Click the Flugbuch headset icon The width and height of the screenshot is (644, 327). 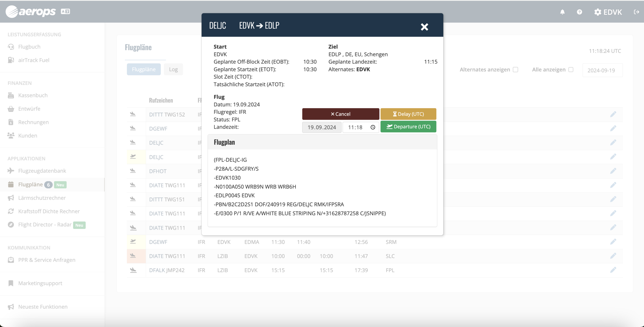click(x=11, y=47)
